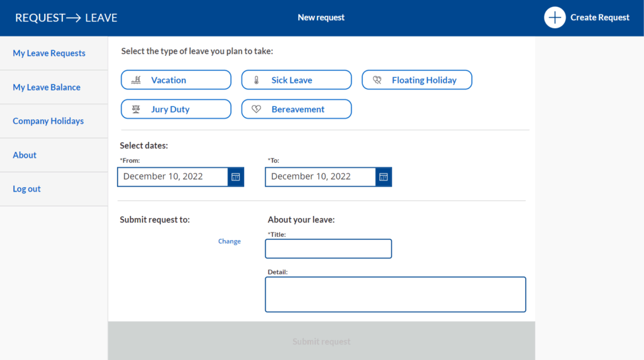Select the Vacation leave type
The height and width of the screenshot is (360, 644).
176,80
